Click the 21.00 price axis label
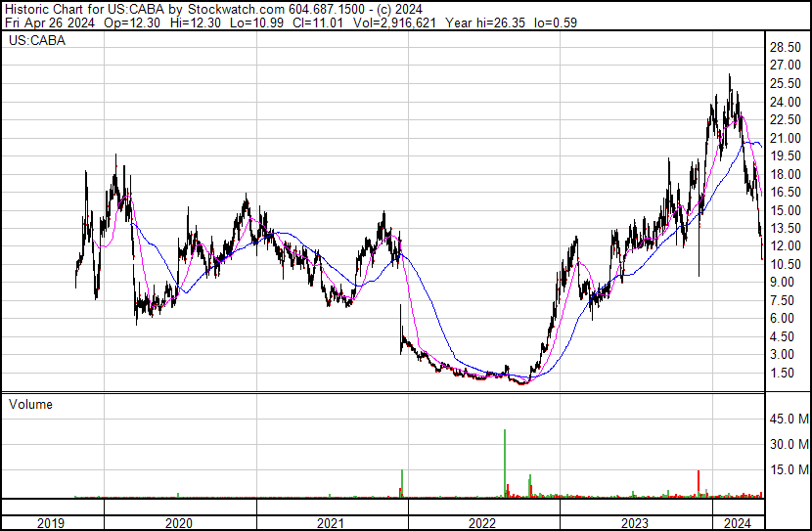Screen dimensions: 812x531 [786, 138]
